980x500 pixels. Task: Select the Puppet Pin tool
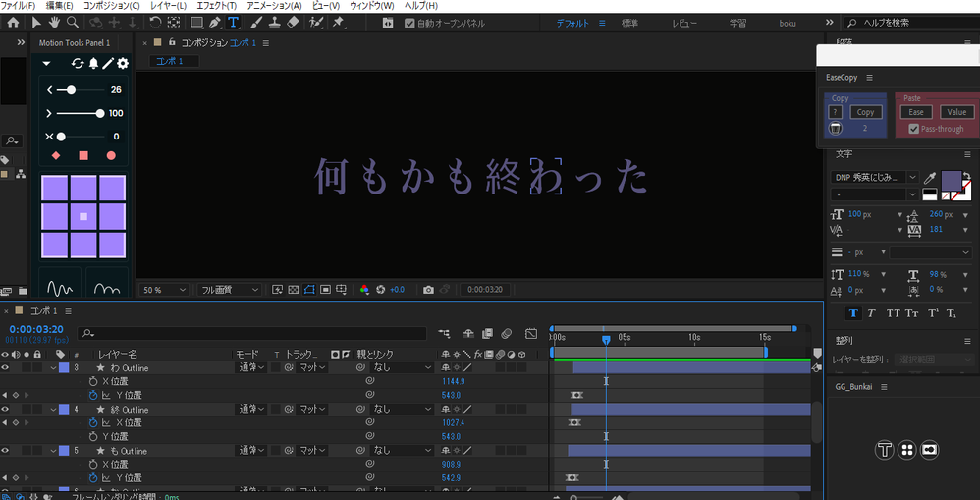(338, 23)
